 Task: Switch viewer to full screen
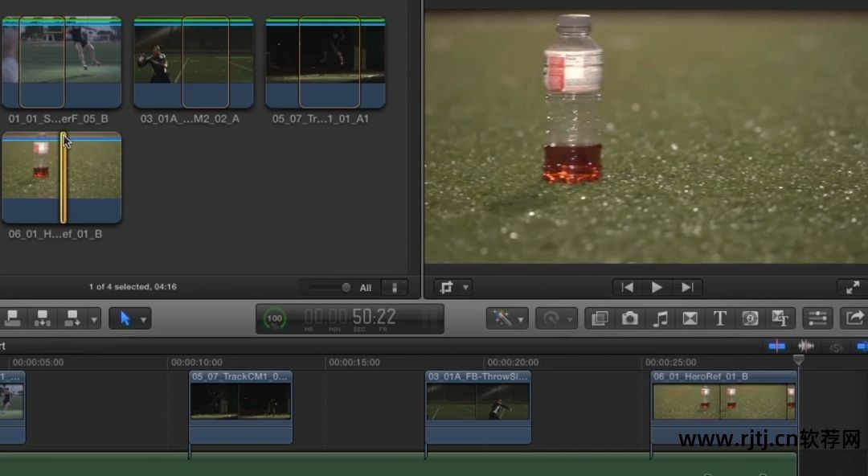coord(853,287)
